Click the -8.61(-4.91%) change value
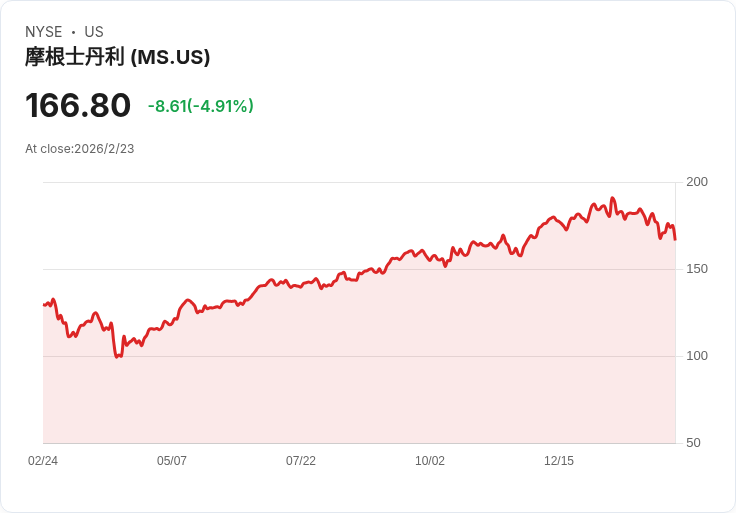Screen dimensions: 736x513 pos(200,106)
